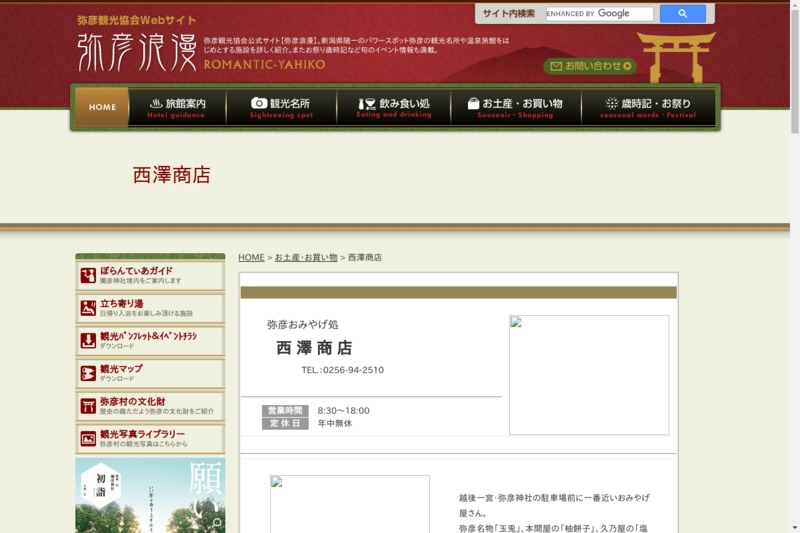
Task: Click the HOME breadcrumb link
Action: pos(251,258)
